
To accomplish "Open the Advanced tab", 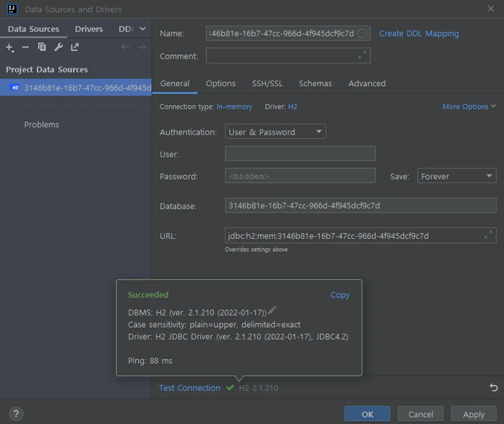I will pyautogui.click(x=367, y=83).
